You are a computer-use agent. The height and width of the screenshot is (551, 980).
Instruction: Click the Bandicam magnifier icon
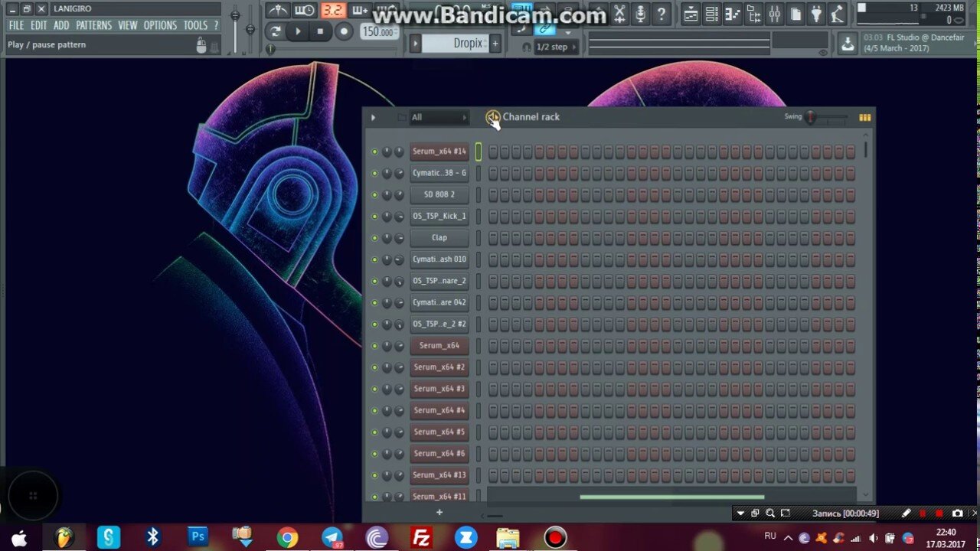(x=770, y=514)
